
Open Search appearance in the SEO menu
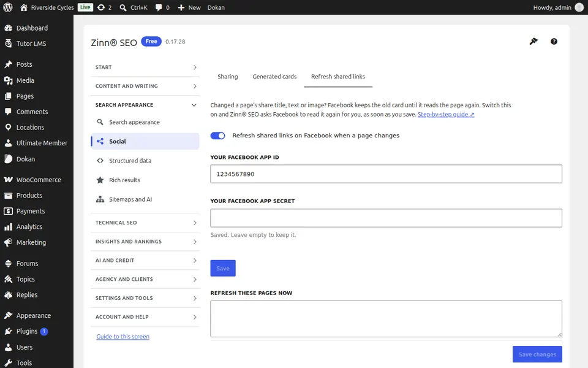click(145, 122)
